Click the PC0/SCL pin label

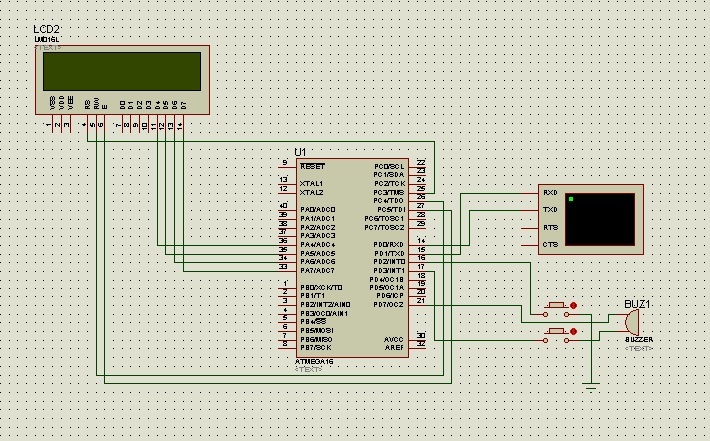[389, 167]
